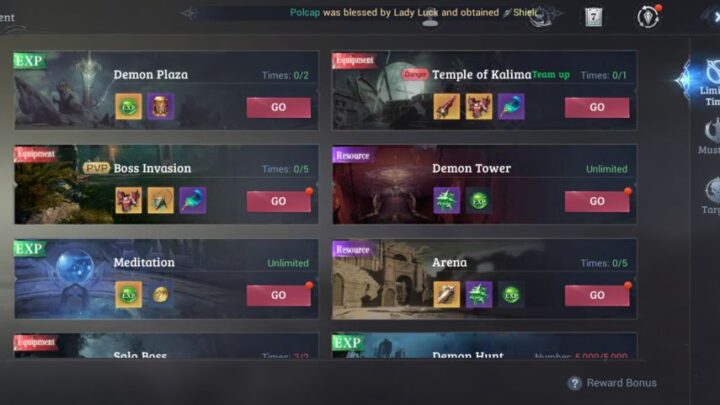Click GO for Meditation
This screenshot has width=720, height=405.
[x=279, y=295]
